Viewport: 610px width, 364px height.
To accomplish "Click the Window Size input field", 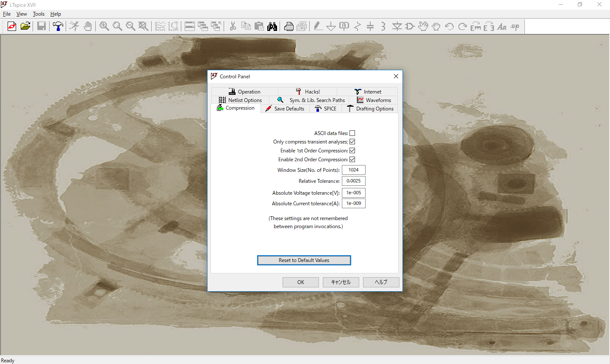I will 354,170.
